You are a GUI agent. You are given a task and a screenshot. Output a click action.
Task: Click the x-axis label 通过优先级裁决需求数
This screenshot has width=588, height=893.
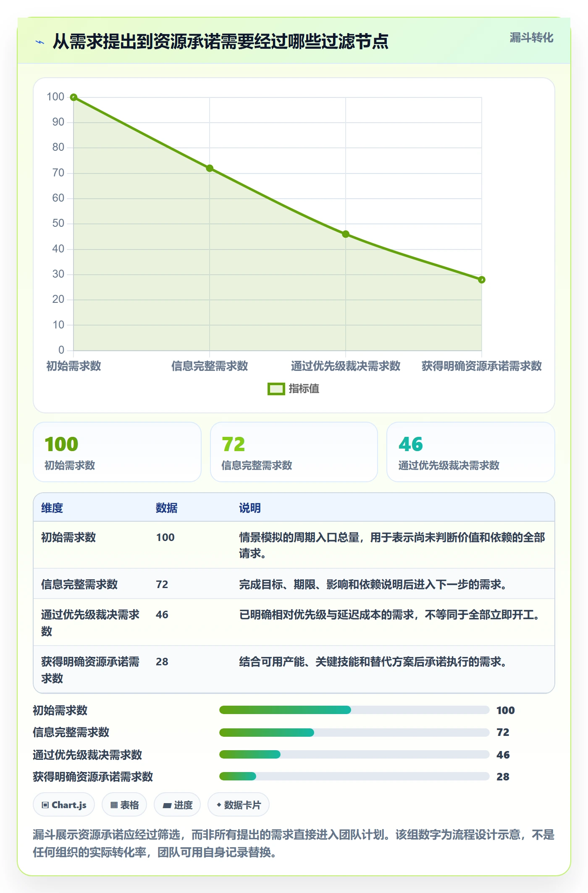click(346, 366)
